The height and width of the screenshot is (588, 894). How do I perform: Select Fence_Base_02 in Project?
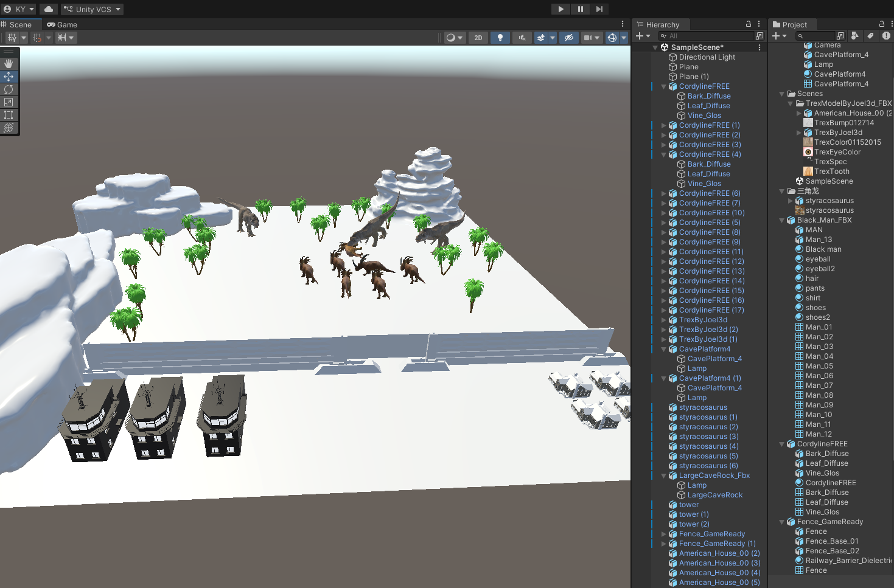[x=831, y=551]
